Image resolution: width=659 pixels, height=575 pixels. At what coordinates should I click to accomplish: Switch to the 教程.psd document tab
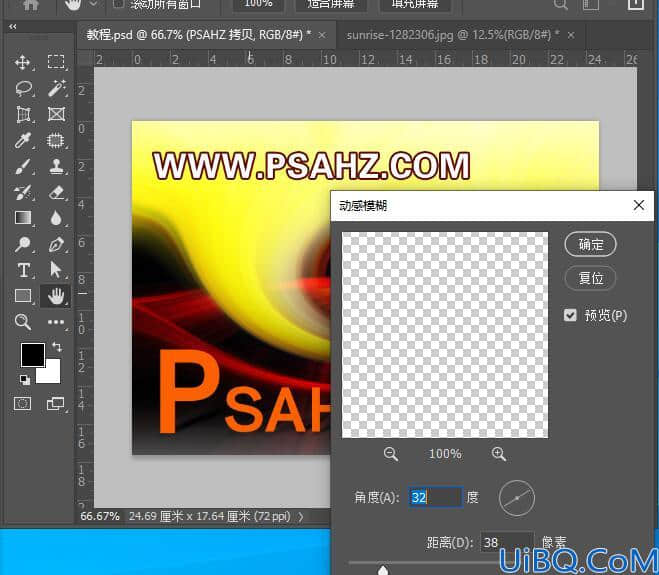(198, 35)
